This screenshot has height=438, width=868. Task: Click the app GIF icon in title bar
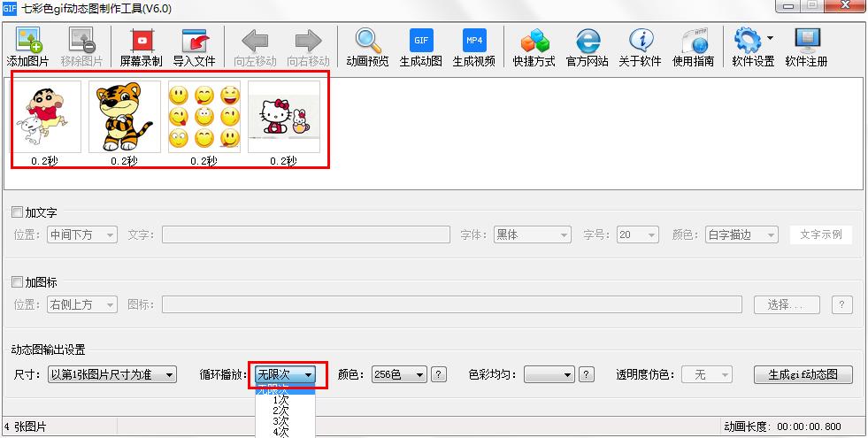10,8
